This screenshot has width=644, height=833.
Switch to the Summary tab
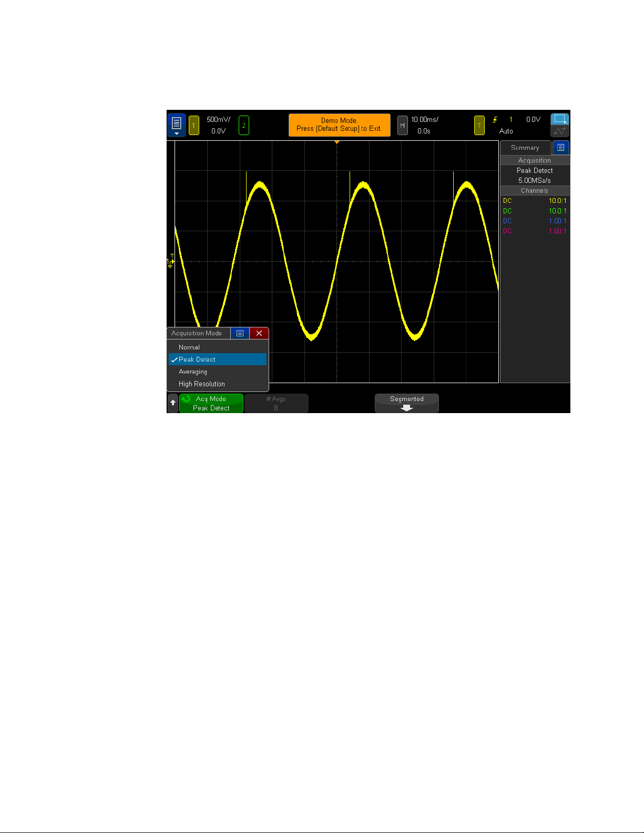point(525,148)
